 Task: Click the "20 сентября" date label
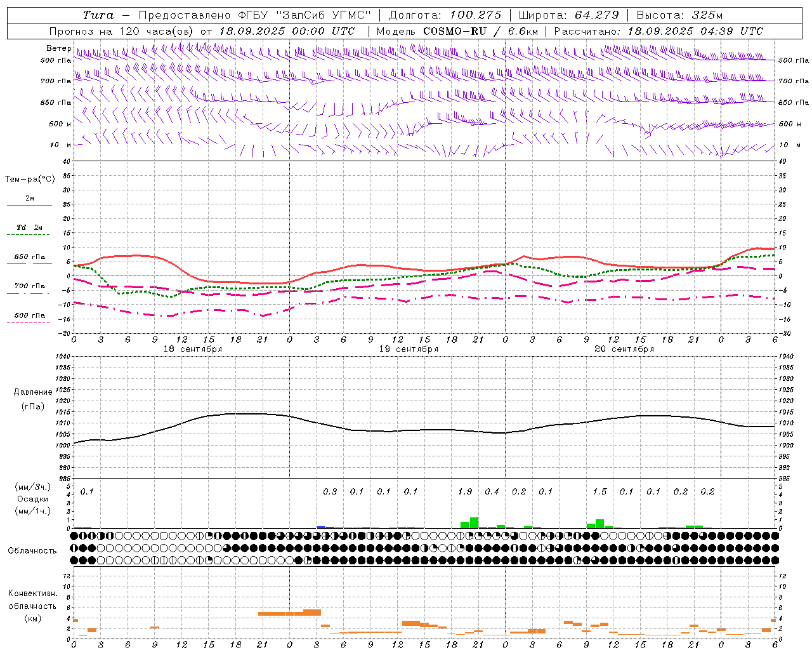(624, 349)
